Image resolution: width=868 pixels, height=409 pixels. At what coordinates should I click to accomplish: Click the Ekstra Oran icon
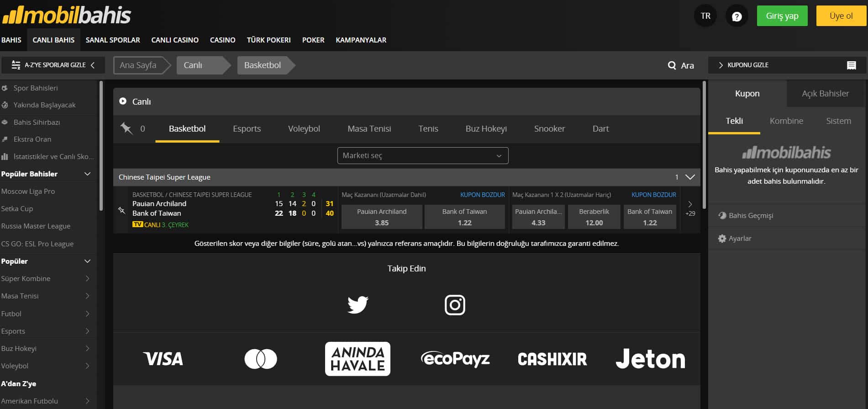[x=5, y=139]
